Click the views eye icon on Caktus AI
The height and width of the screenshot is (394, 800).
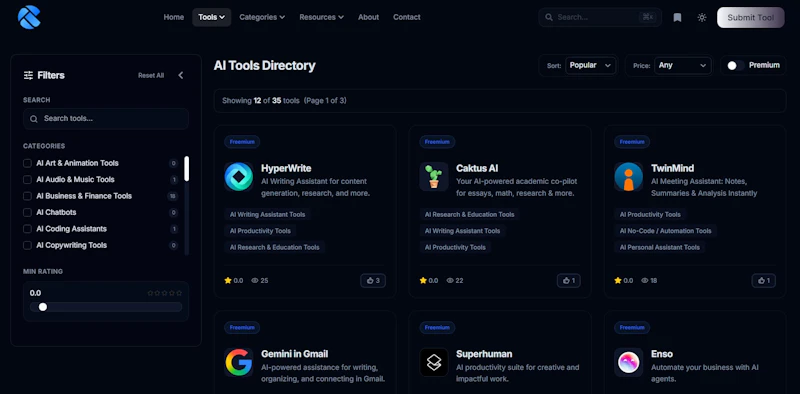click(x=450, y=281)
